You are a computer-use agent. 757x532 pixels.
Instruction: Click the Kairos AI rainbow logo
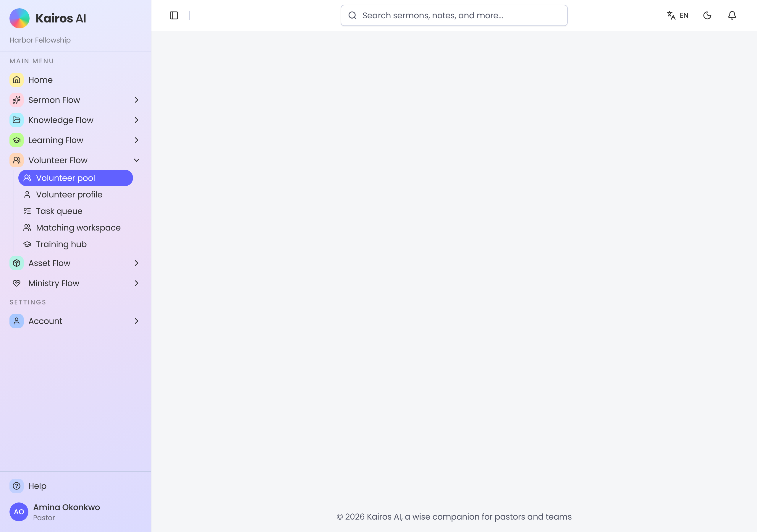point(20,18)
